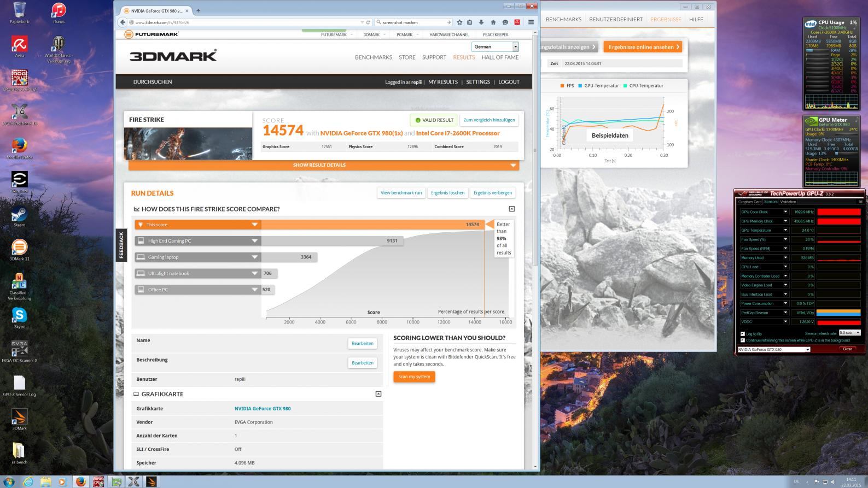The height and width of the screenshot is (488, 868).
Task: Open EVGA OC Scanner X desktop icon
Action: [20, 351]
